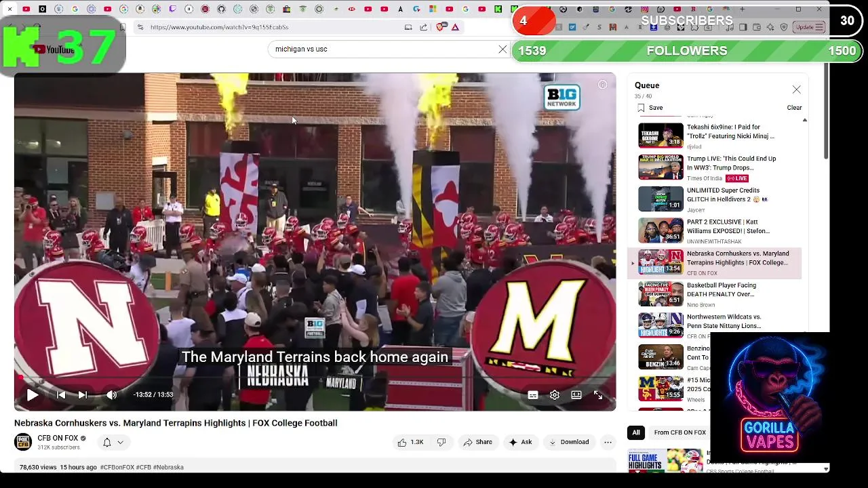Open the #CFB hashtag
Viewport: 868px width, 488px height.
pos(143,467)
